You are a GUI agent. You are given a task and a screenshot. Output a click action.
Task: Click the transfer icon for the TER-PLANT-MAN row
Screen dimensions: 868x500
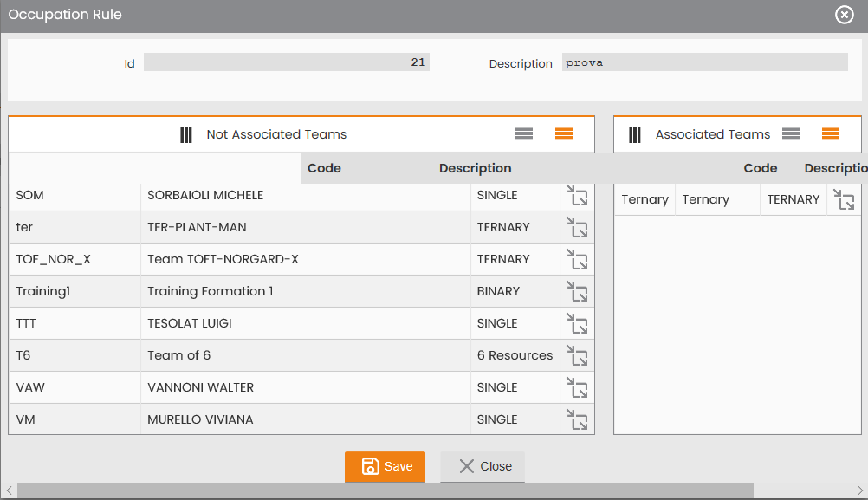coord(577,228)
